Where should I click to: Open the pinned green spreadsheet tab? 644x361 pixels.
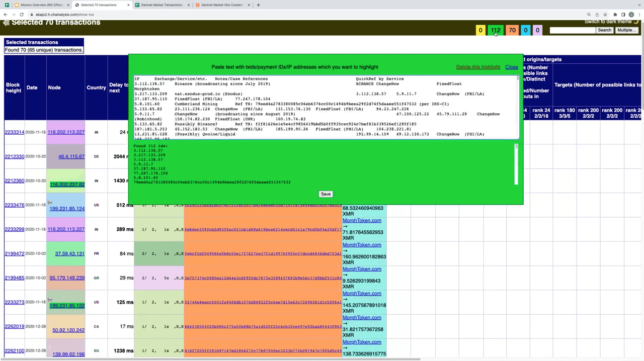(7, 5)
